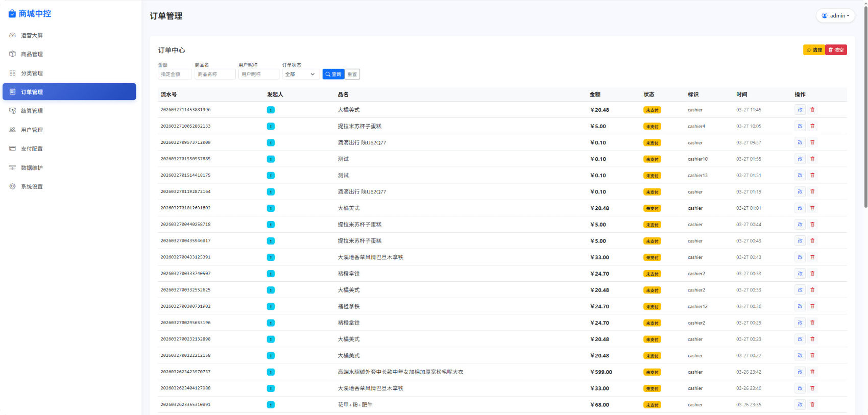Click the red 清空 button
The image size is (868, 415).
[836, 50]
